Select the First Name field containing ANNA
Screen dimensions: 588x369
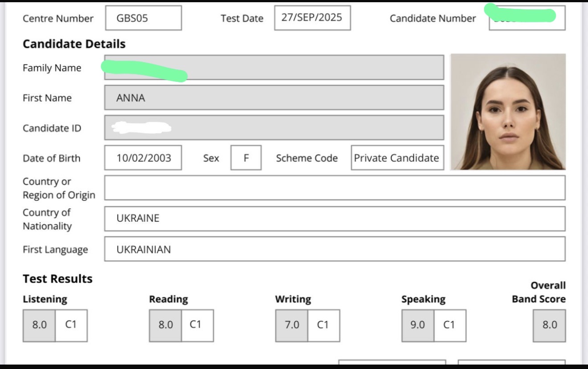274,98
